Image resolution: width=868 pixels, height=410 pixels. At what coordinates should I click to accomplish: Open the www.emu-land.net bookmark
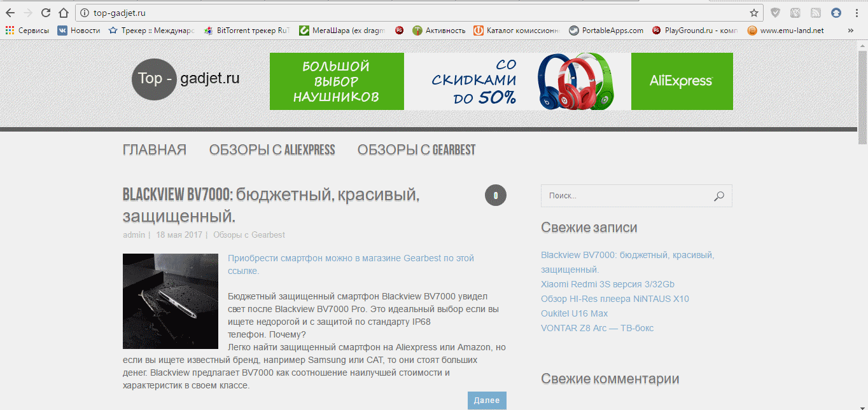[786, 30]
